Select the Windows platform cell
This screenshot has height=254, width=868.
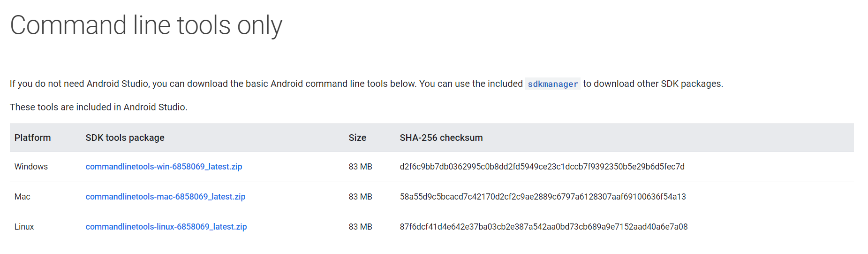click(31, 167)
